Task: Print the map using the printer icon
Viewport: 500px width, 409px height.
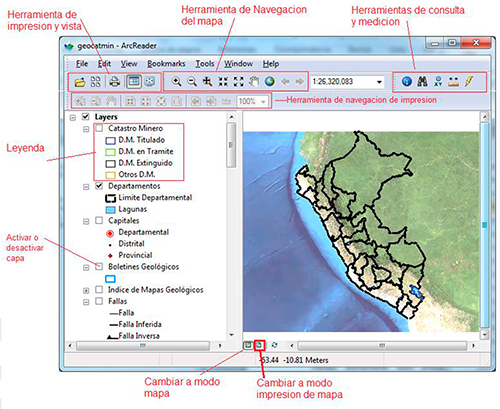Action: pyautogui.click(x=115, y=82)
